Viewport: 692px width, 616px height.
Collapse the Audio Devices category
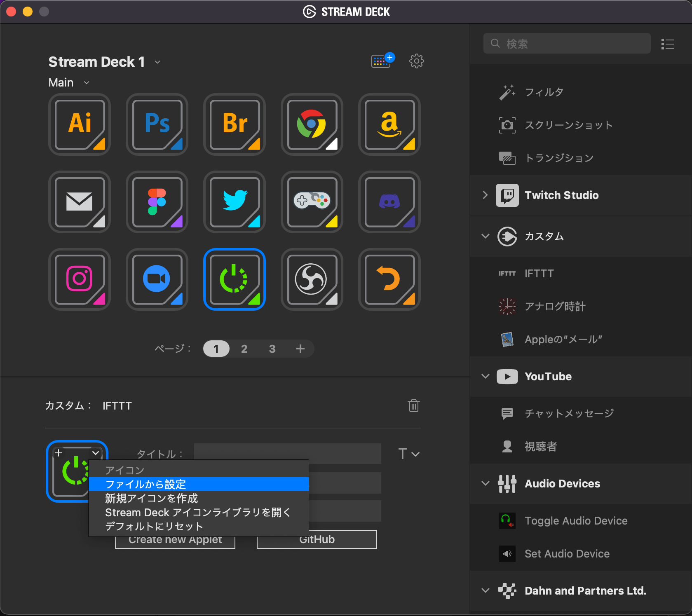(486, 483)
